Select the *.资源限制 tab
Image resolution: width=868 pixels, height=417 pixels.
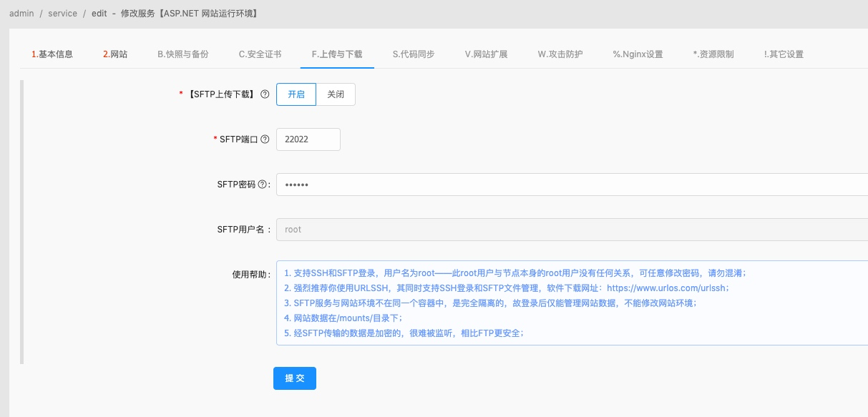coord(715,53)
